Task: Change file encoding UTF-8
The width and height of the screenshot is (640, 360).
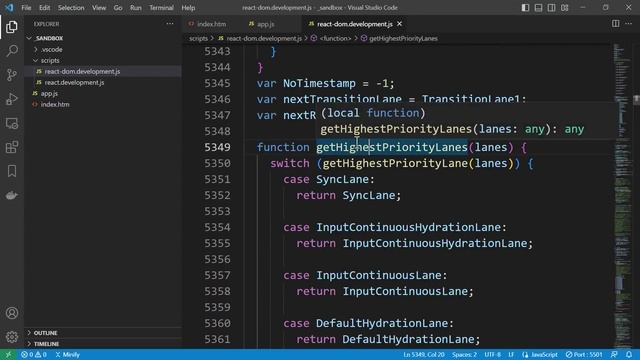Action: pos(493,355)
